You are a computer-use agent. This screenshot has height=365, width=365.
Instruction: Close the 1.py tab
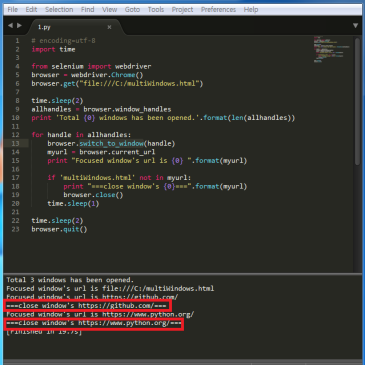coord(109,27)
